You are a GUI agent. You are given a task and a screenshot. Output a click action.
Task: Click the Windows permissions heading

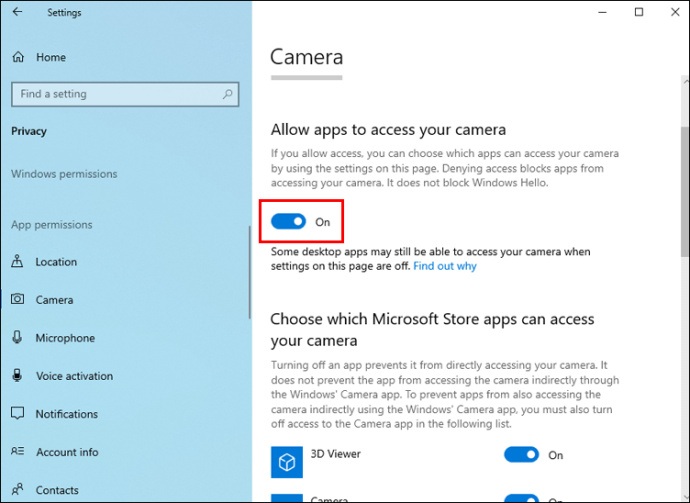pyautogui.click(x=64, y=174)
